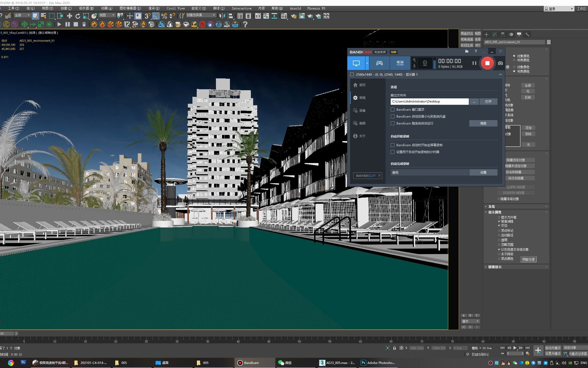Screen dimensions: 588x368
Task: Select Bandicam HDMI device recording mode
Action: pos(400,63)
